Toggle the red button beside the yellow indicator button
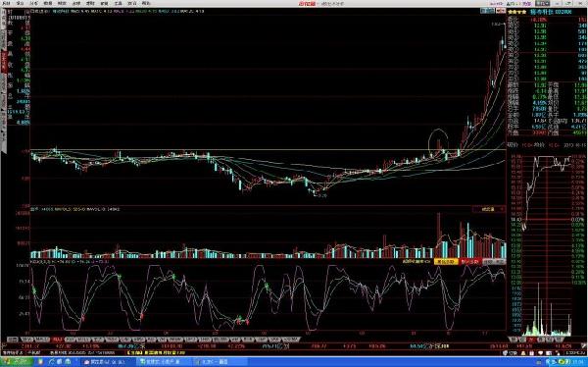The width and height of the screenshot is (588, 367). (469, 261)
